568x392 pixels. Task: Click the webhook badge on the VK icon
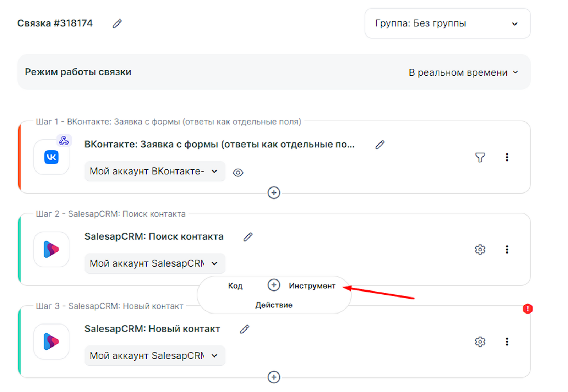pos(64,141)
